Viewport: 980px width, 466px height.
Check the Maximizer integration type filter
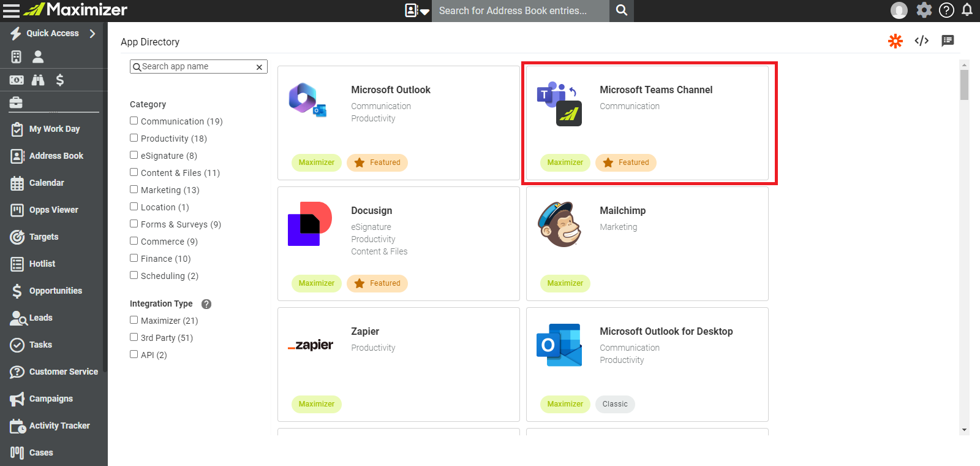(134, 320)
